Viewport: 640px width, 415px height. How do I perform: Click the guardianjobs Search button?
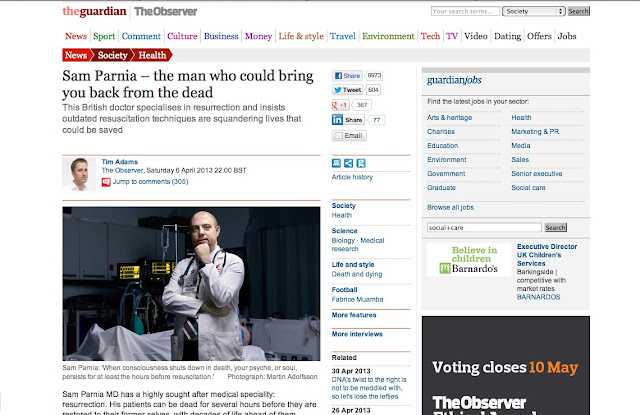(556, 227)
